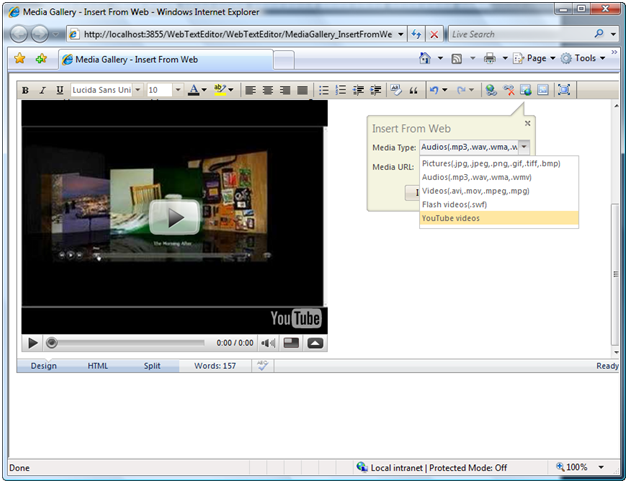This screenshot has height=483, width=628.
Task: Toggle bold formatting in editor toolbar
Action: 27,90
